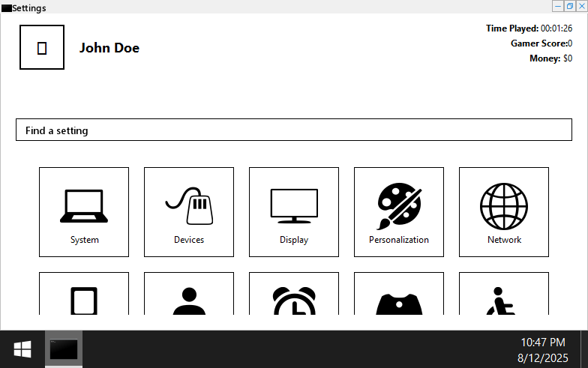Image resolution: width=588 pixels, height=368 pixels.
Task: Click the Money $0 value
Action: (568, 58)
